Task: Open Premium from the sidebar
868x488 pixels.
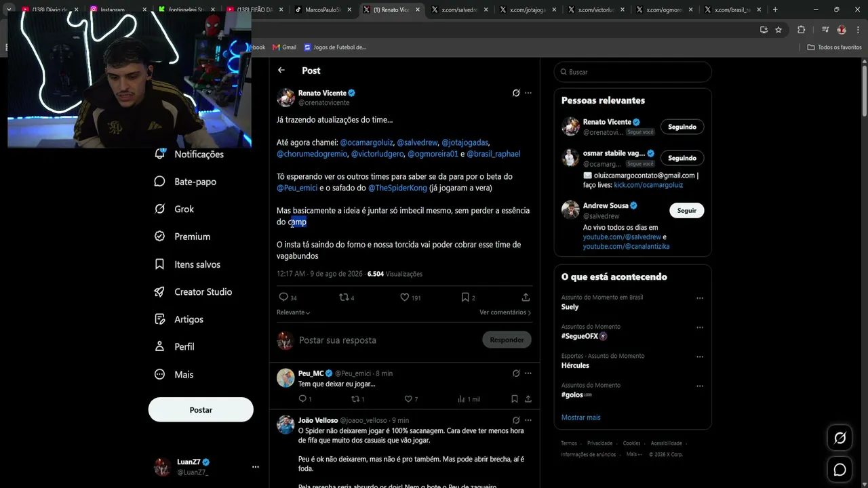Action: (x=182, y=237)
